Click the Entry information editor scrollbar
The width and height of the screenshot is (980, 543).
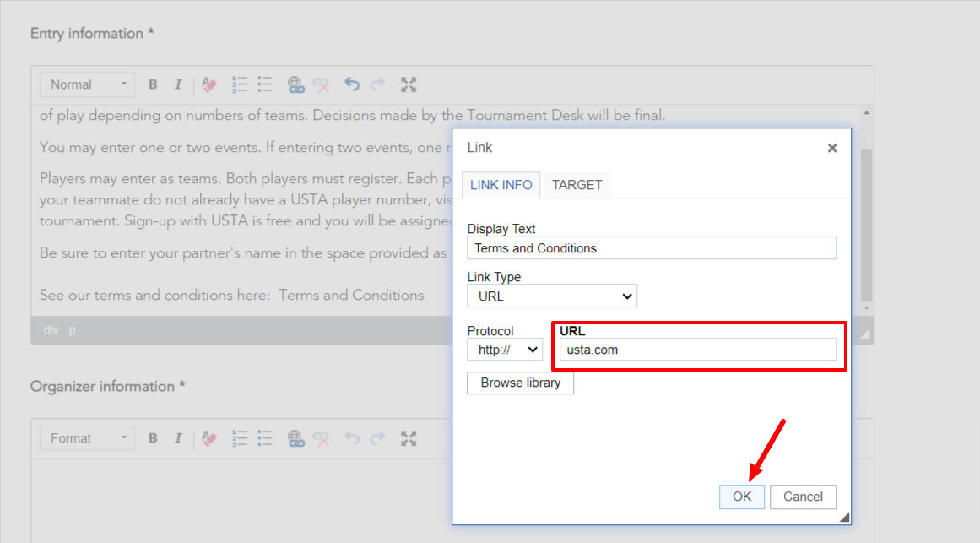pyautogui.click(x=866, y=225)
